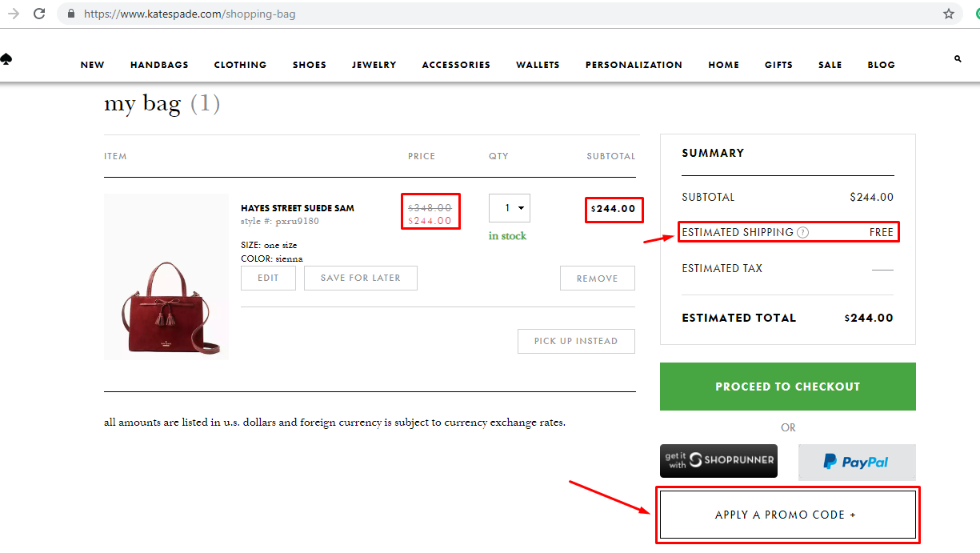The width and height of the screenshot is (980, 553).
Task: Open the quantity dropdown
Action: [x=510, y=208]
